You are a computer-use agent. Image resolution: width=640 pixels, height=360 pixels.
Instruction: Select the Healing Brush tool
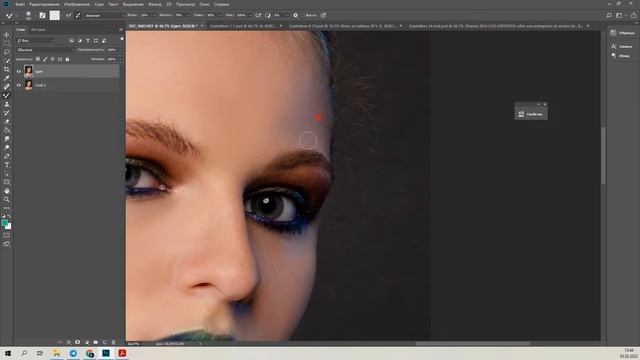tap(7, 87)
